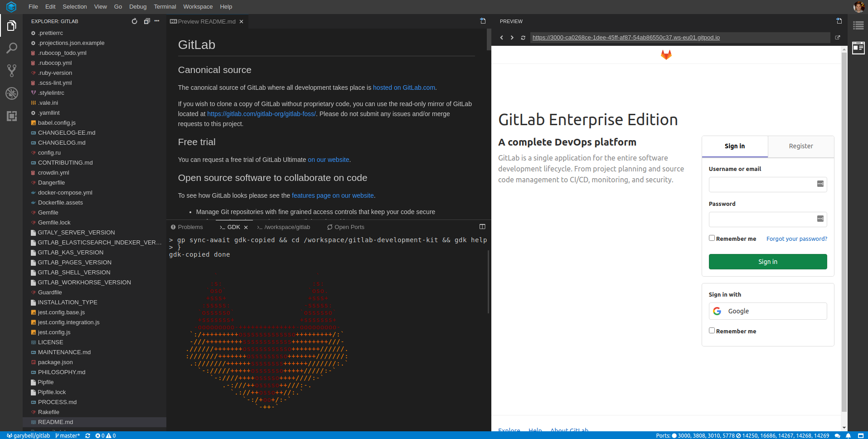Collapse all folders in the Explorer
Viewport: 868px width, 439px height.
pyautogui.click(x=146, y=21)
